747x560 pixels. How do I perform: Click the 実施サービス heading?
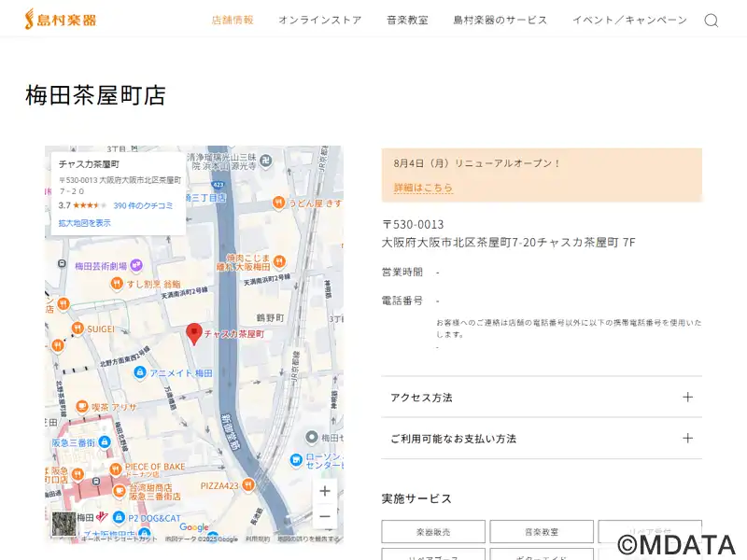tap(416, 498)
